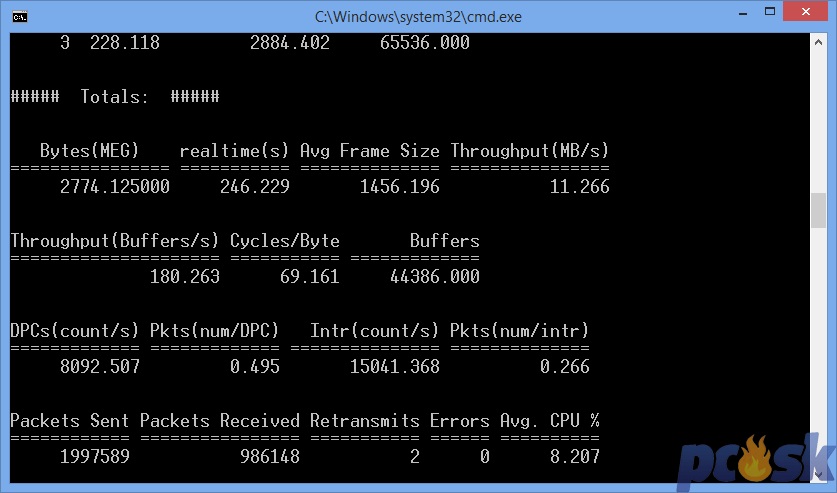Viewport: 837px width, 493px height.
Task: Click the interrupts value 15041.368
Action: pos(394,367)
